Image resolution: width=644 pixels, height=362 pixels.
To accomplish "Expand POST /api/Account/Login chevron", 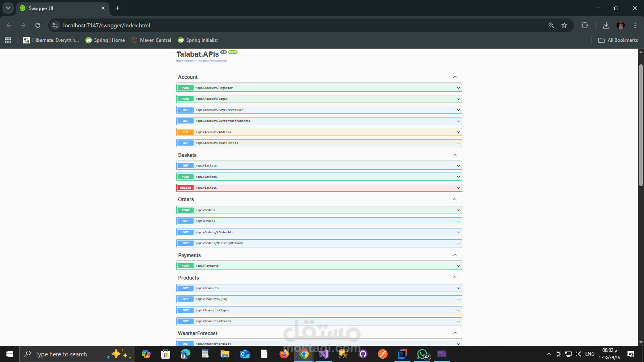I will (x=458, y=99).
